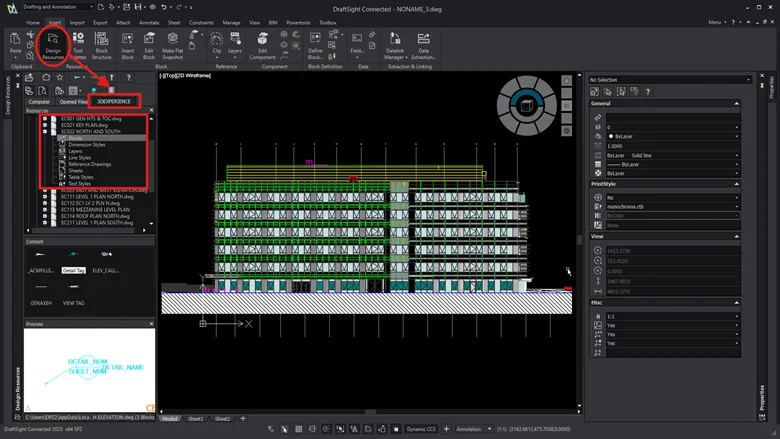780x439 pixels.
Task: Switch to the Sheet1 layout tab
Action: point(196,419)
